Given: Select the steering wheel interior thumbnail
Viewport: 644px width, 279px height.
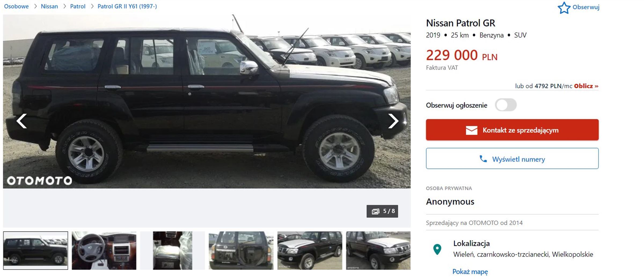Looking at the screenshot, I should 104,251.
